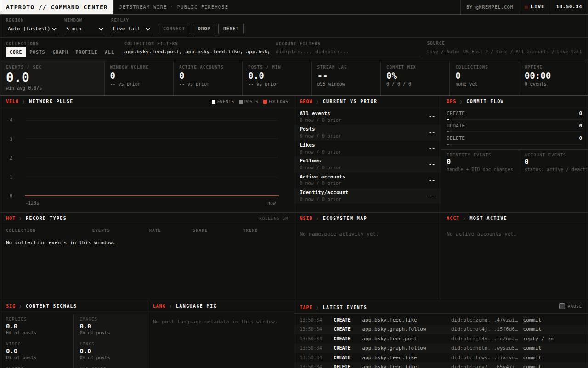Image resolution: width=588 pixels, height=368 pixels.
Task: Click the ROLLING 5M label
Action: coord(273,218)
